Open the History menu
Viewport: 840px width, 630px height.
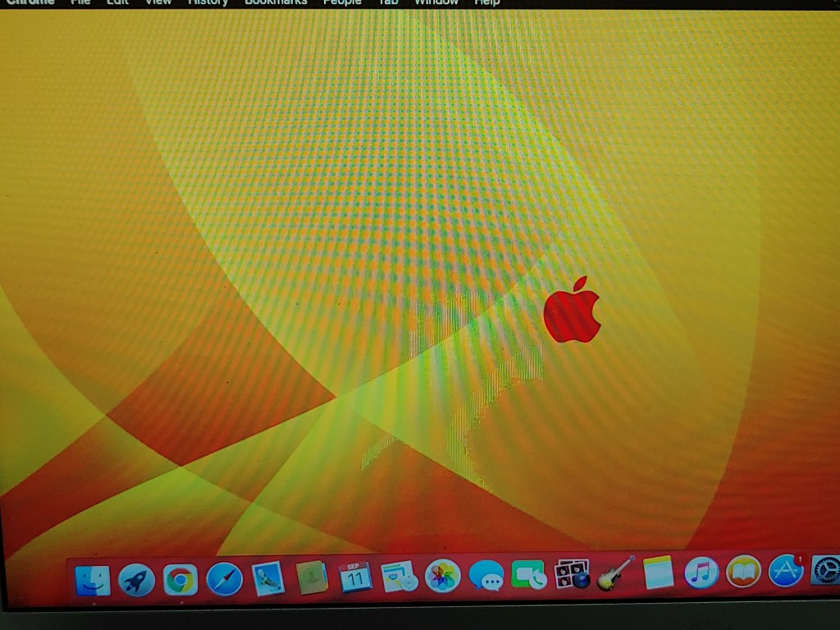[x=208, y=2]
